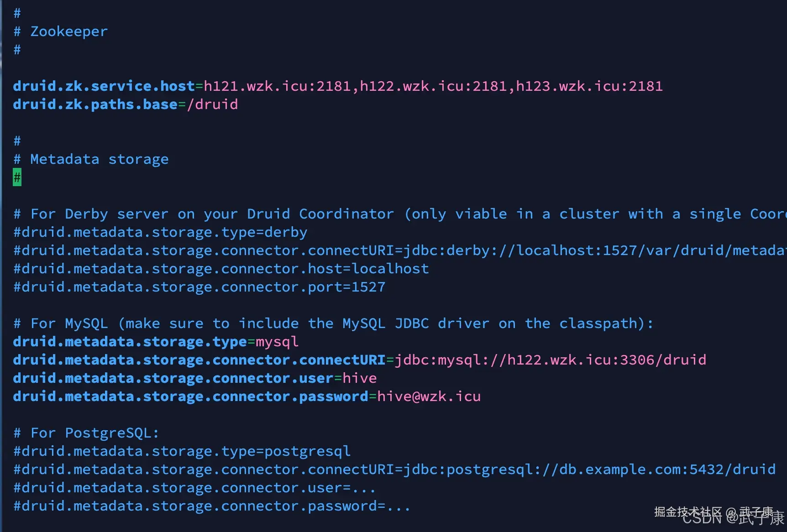Click the commented PostgreSQL connector.password line
787x532 pixels.
click(212, 506)
